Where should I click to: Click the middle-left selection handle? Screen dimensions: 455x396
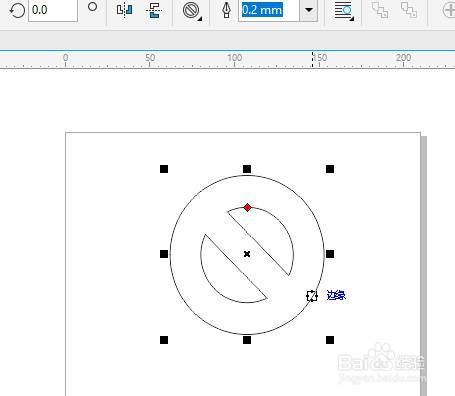[164, 254]
